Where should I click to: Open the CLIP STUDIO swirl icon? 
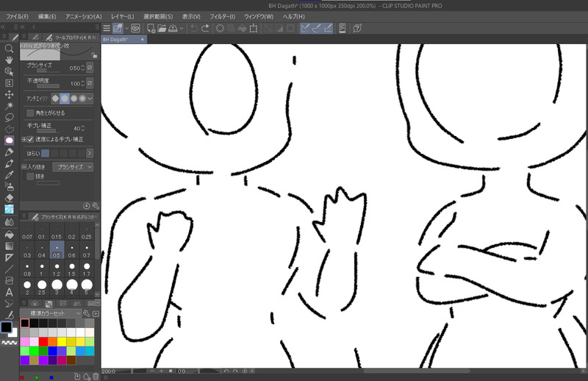[135, 29]
